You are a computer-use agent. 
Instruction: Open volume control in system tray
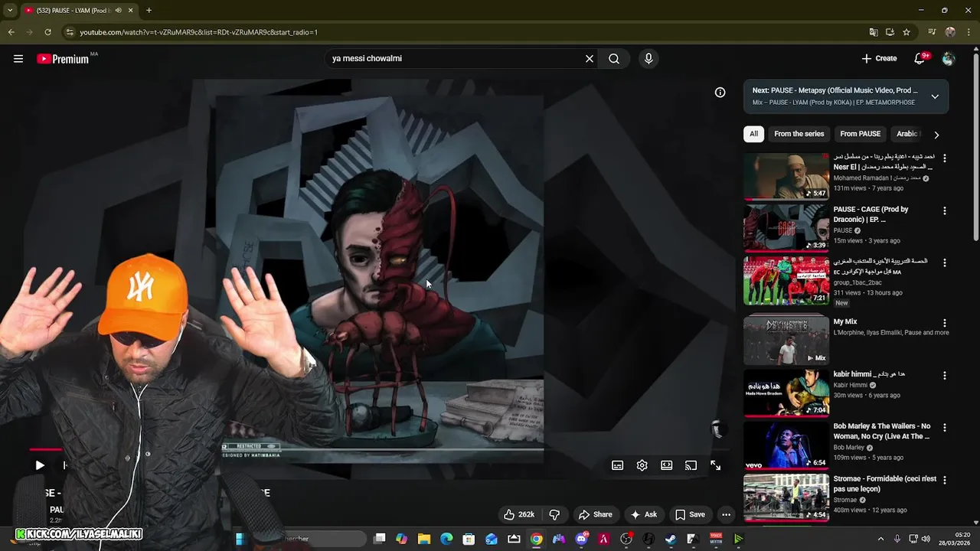click(x=926, y=539)
